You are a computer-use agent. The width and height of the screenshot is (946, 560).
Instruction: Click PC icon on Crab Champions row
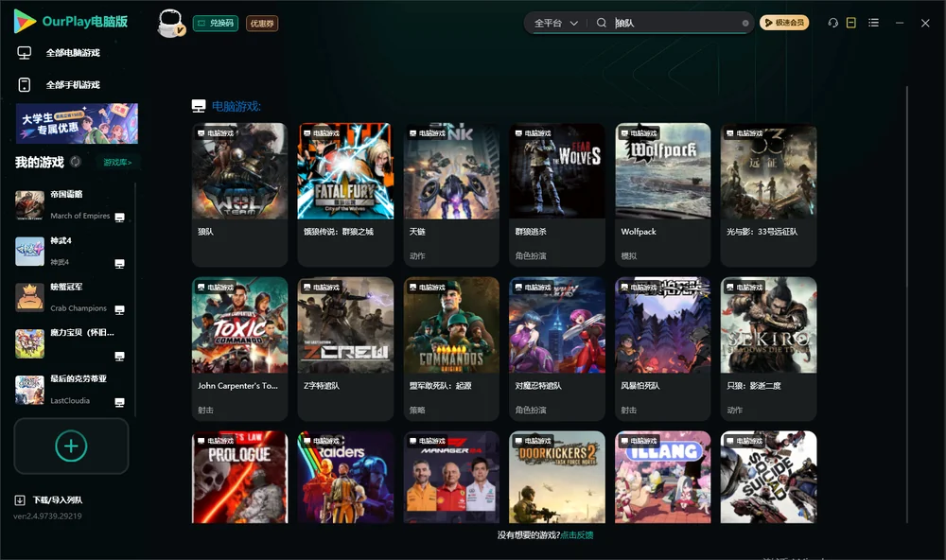[119, 309]
